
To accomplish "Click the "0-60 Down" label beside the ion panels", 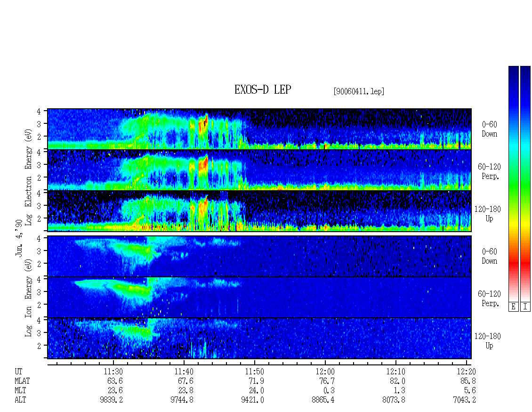I will (x=489, y=256).
